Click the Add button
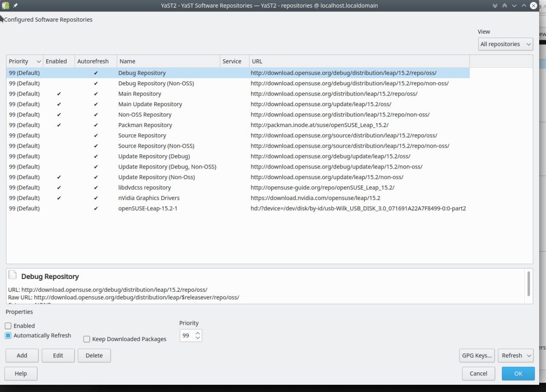Image resolution: width=546 pixels, height=392 pixels. tap(22, 355)
